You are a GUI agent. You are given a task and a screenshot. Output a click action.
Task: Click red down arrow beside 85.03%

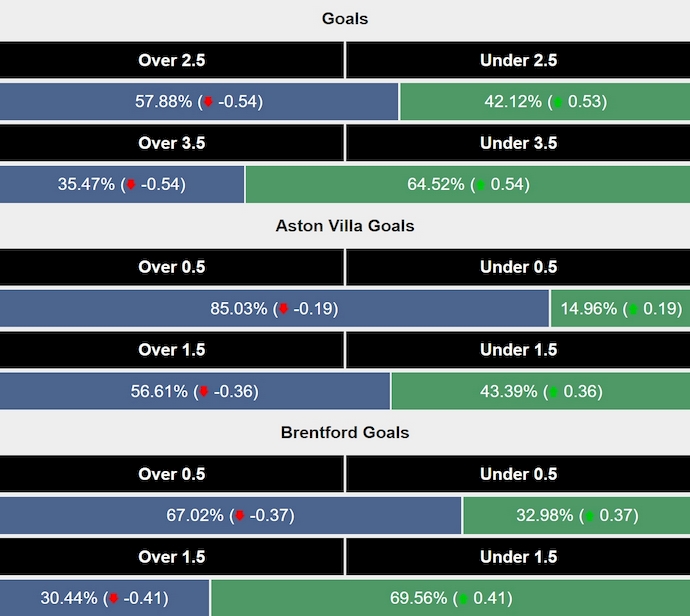pyautogui.click(x=283, y=309)
